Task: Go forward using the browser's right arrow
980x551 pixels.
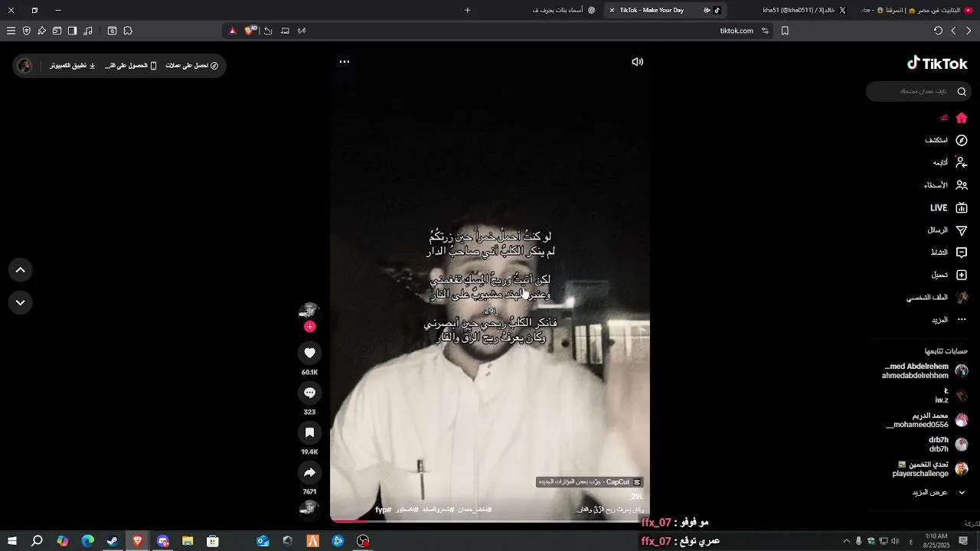Action: 969,31
